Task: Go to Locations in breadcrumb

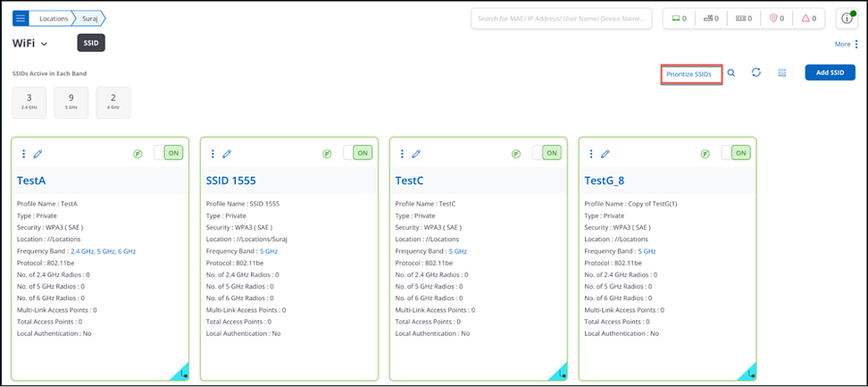Action: click(x=54, y=18)
